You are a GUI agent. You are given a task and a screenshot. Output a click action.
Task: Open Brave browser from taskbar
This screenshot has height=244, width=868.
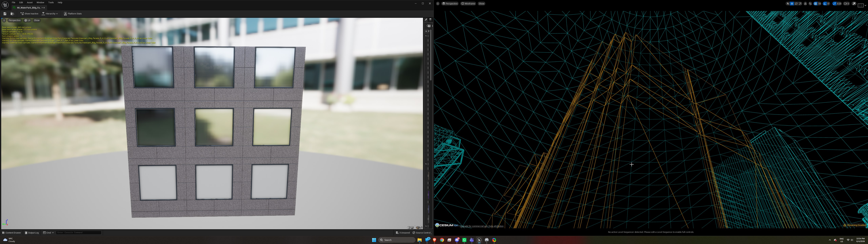pyautogui.click(x=435, y=240)
